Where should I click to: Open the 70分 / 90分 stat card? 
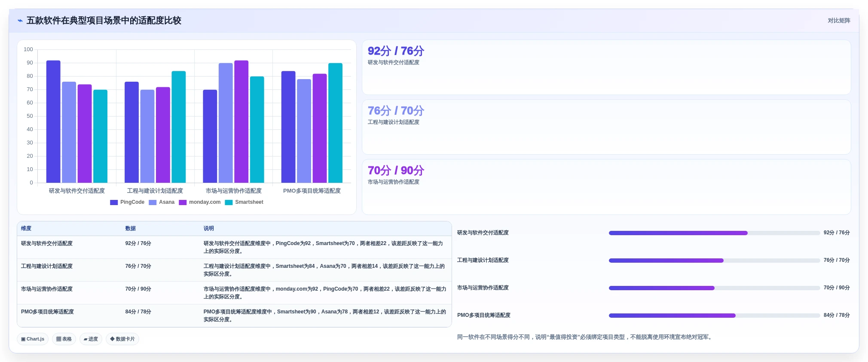[606, 187]
